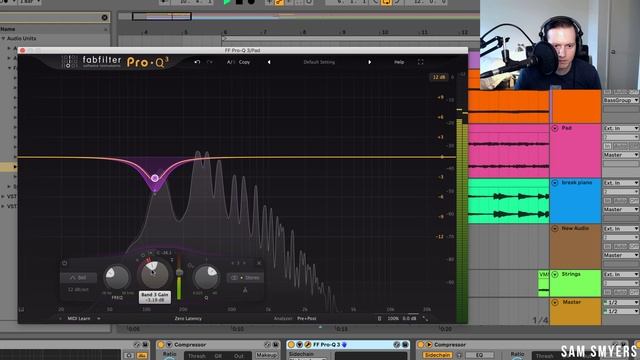Open the Help menu in Pro-Q 3
This screenshot has width=640, height=360.
[x=399, y=62]
